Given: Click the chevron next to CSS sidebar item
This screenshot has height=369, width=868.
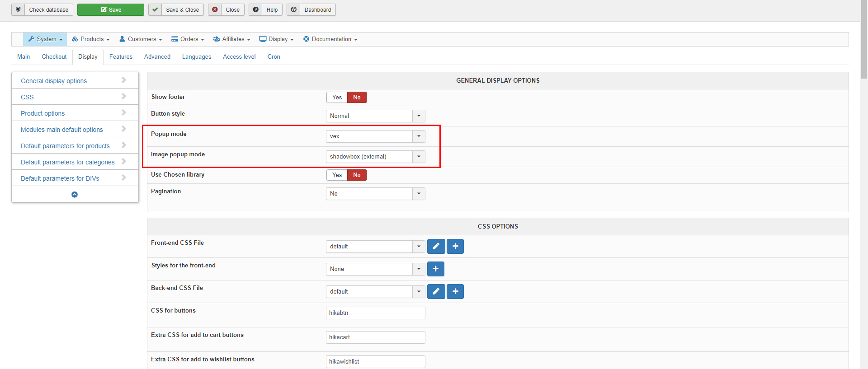Looking at the screenshot, I should pyautogui.click(x=124, y=96).
